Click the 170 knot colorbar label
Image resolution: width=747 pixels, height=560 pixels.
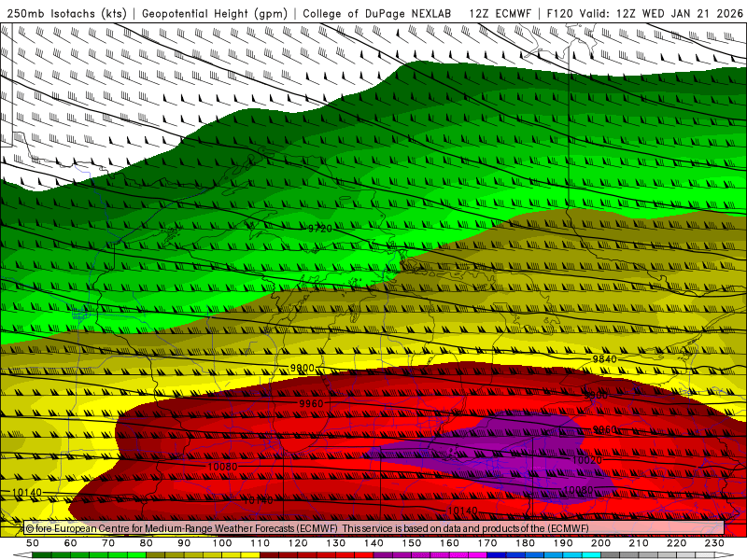click(487, 543)
